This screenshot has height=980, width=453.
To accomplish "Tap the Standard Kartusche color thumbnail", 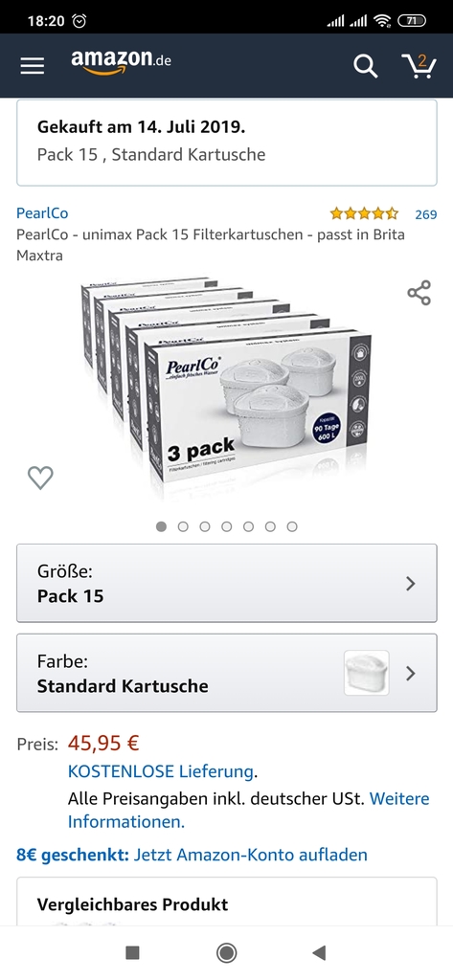I will point(367,673).
